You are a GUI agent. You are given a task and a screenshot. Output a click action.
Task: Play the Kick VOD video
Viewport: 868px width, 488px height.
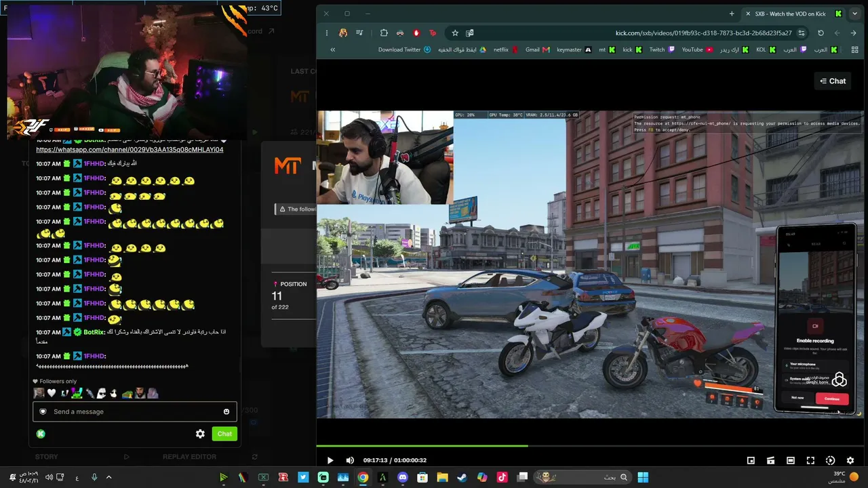330,460
